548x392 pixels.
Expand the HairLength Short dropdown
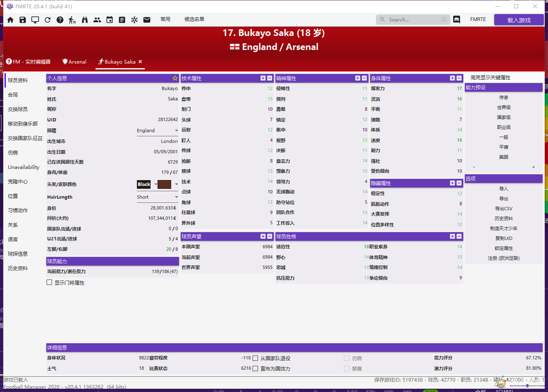pyautogui.click(x=158, y=197)
